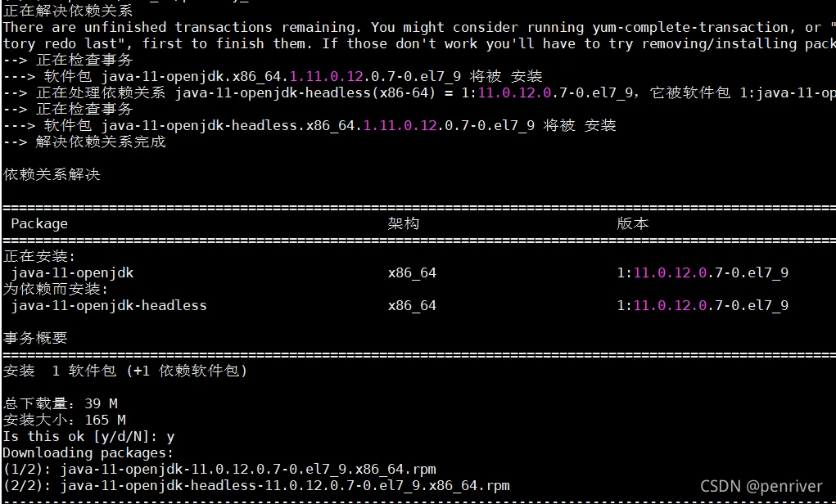The width and height of the screenshot is (836, 504).
Task: Click version 1:11.0.12.0.7-0.el7_9 of java-11-openjdk
Action: click(x=703, y=273)
